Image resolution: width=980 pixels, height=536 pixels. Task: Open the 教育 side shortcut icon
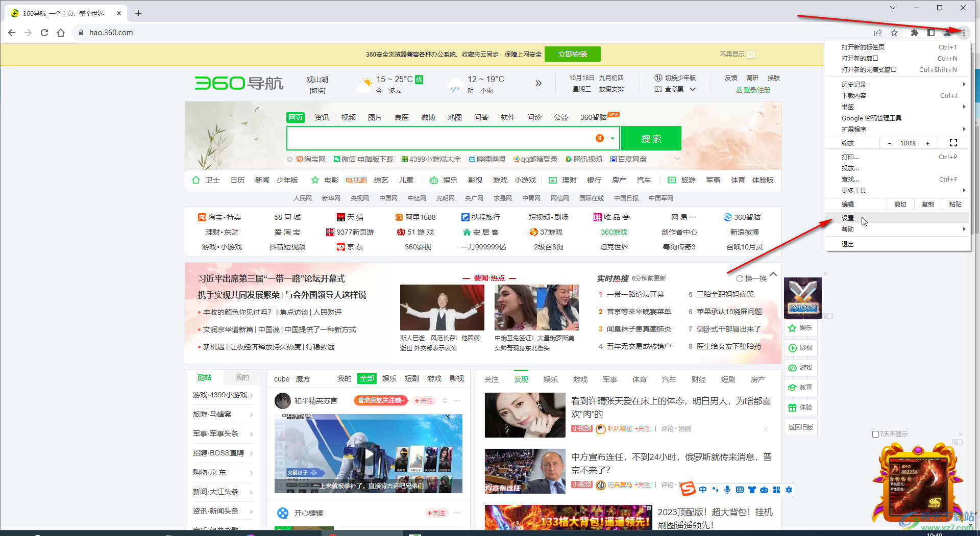(800, 388)
